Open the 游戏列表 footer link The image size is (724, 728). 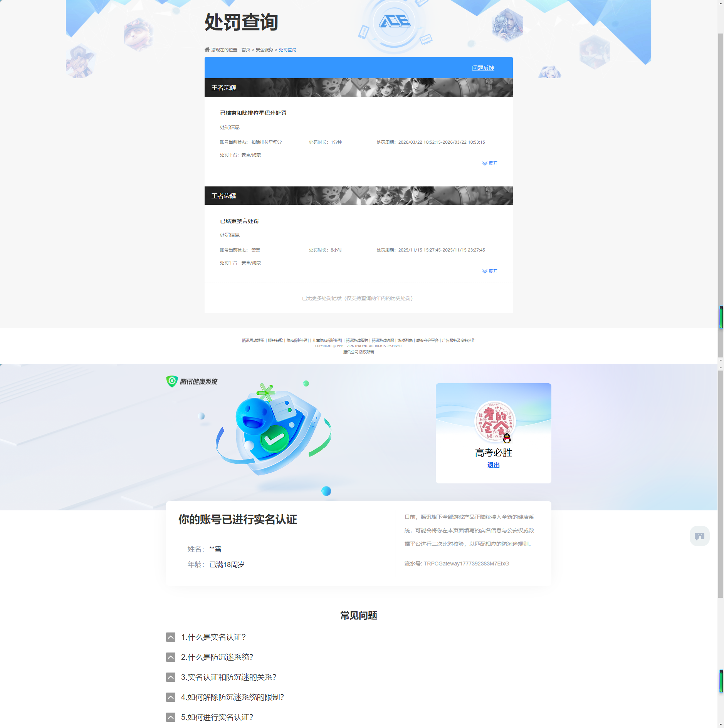(x=405, y=340)
